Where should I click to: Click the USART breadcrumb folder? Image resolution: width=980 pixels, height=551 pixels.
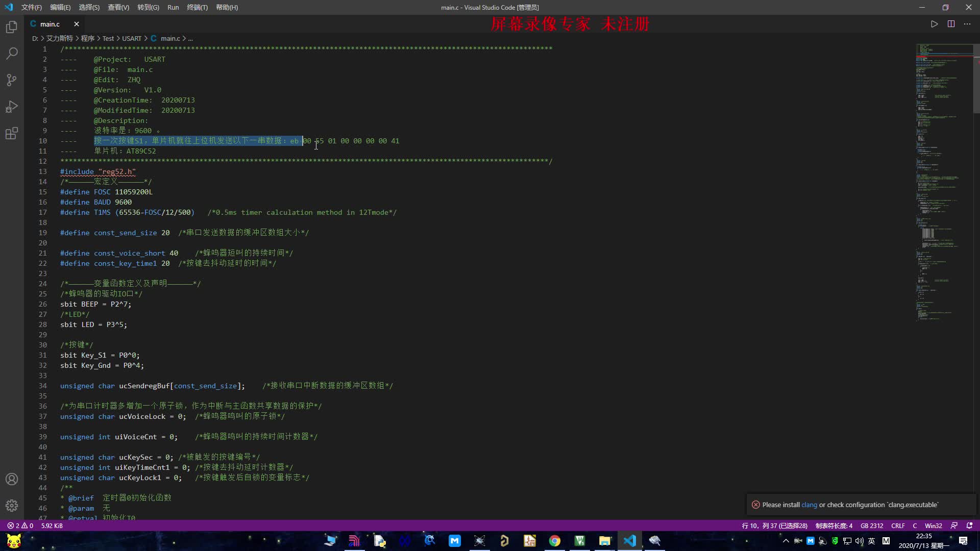point(132,38)
